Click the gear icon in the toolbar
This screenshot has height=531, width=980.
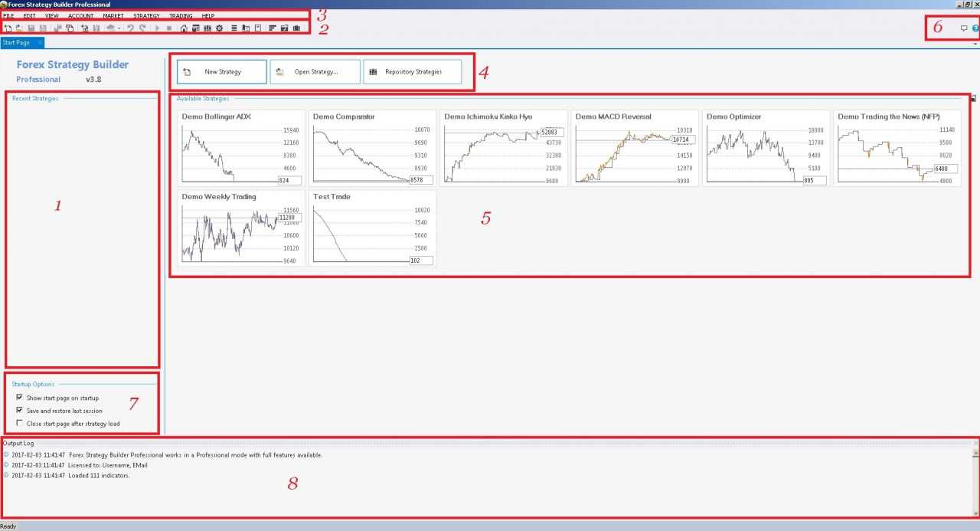coord(219,28)
